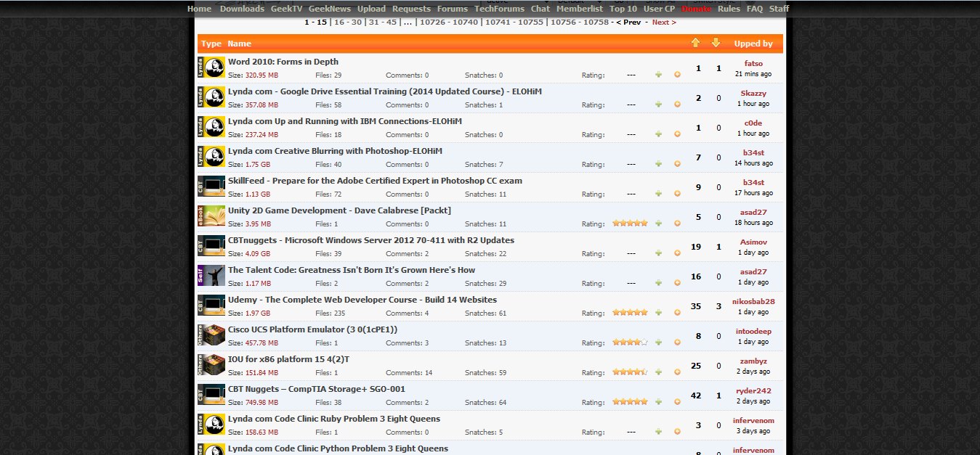Go to the Requests section

click(x=411, y=9)
